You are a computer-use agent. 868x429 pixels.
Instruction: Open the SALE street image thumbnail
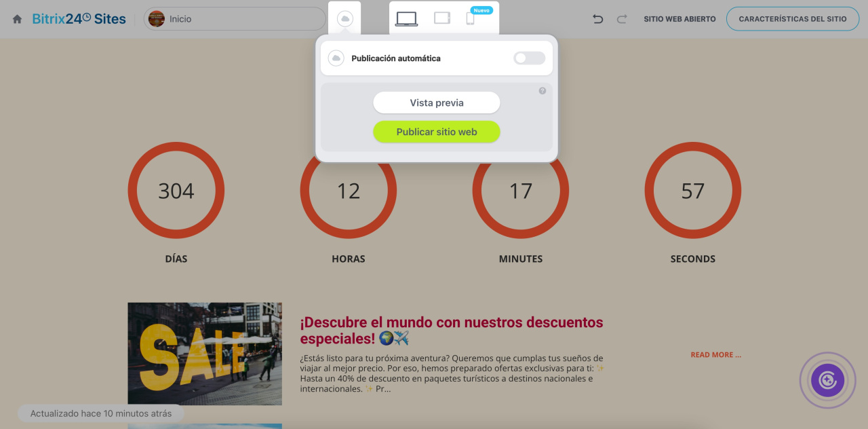[205, 354]
